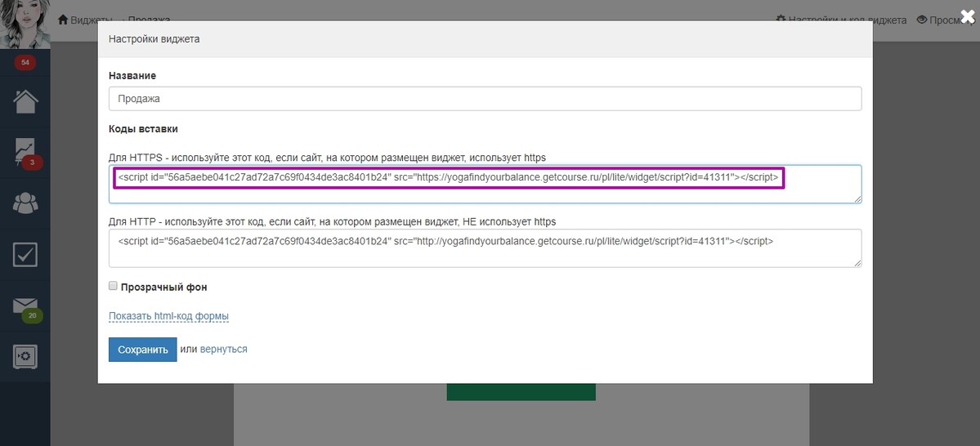This screenshot has width=980, height=446.
Task: Open the users group icon in the sidebar
Action: tap(25, 203)
